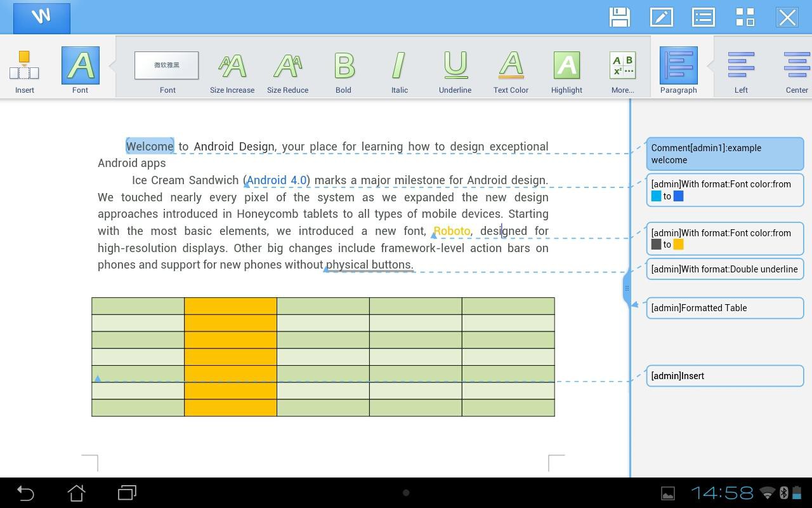Open the list view icon in title bar
This screenshot has height=508, width=812.
point(703,17)
